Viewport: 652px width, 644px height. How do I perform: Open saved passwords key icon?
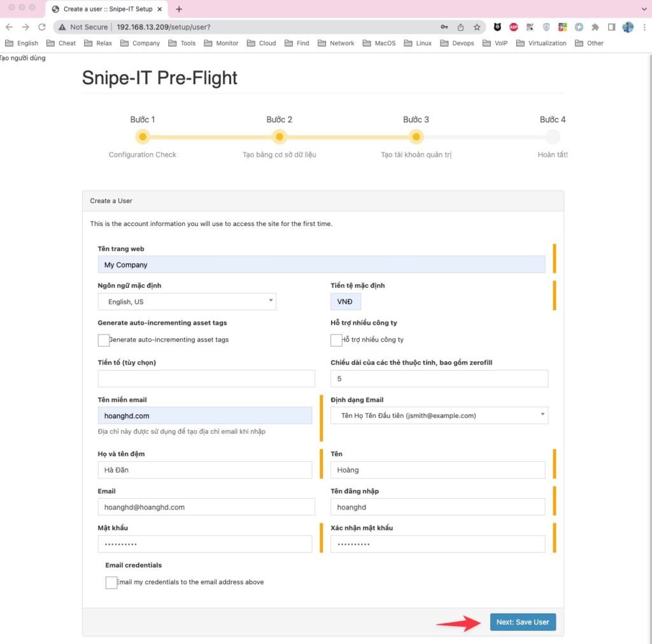(444, 27)
